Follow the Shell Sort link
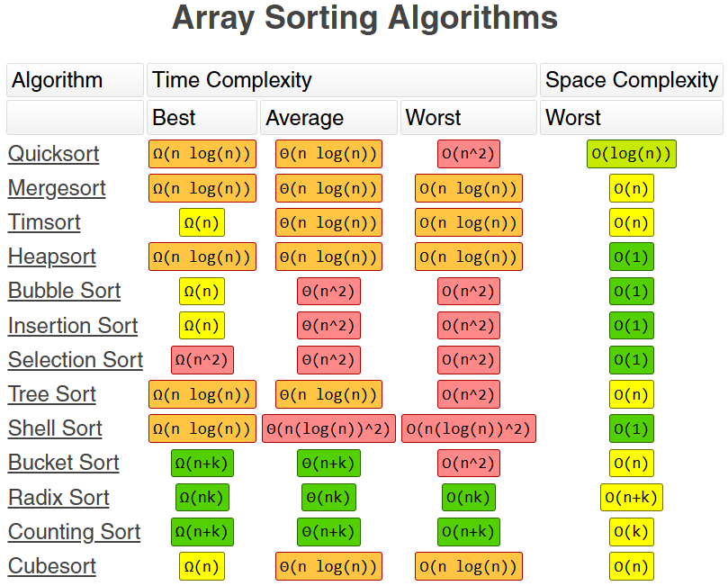The width and height of the screenshot is (728, 586). pos(55,428)
